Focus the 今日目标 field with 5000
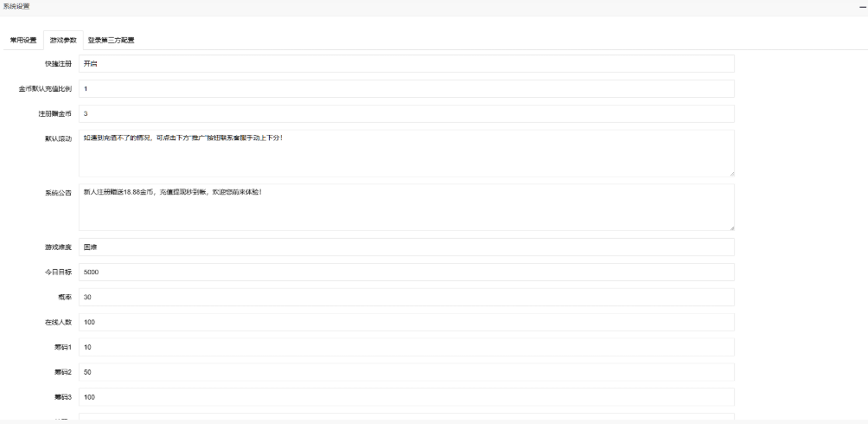The image size is (868, 424). 406,272
